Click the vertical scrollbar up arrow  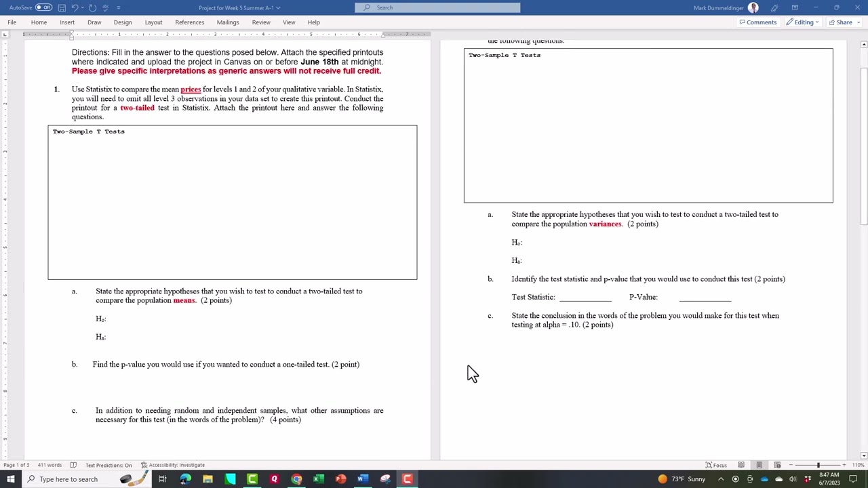pos(863,45)
